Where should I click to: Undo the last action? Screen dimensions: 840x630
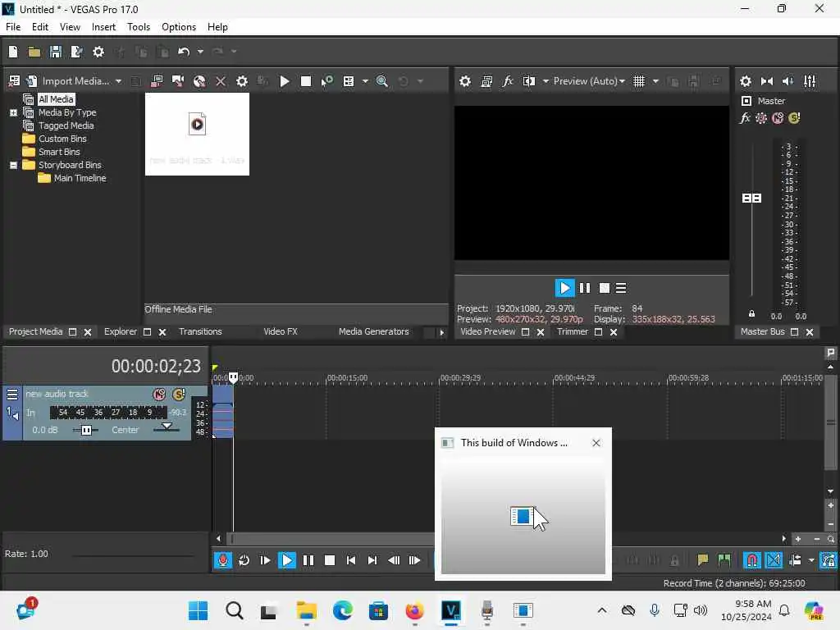tap(184, 52)
